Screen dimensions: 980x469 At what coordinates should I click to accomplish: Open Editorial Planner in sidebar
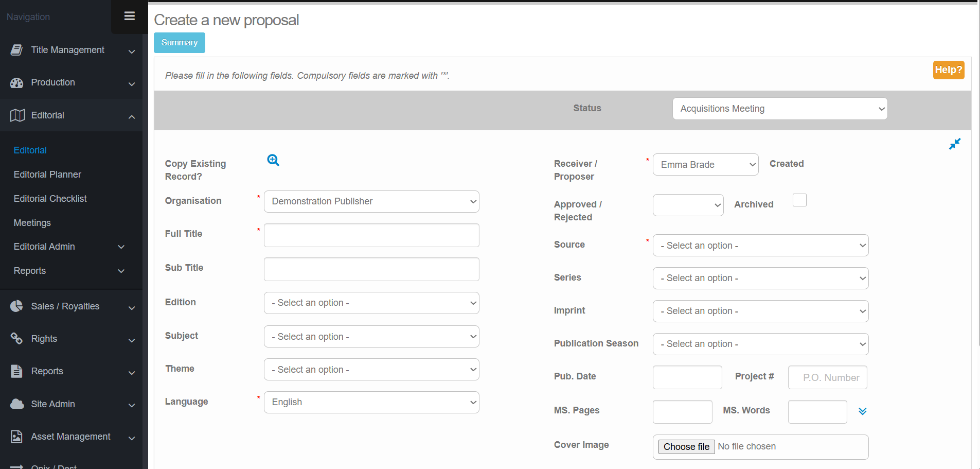(x=47, y=175)
